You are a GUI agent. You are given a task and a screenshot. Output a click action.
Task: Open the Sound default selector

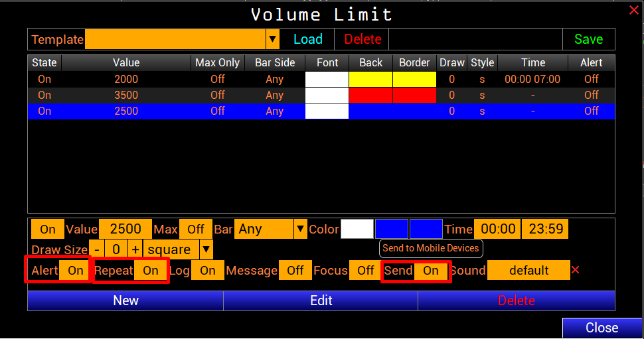[x=528, y=270]
